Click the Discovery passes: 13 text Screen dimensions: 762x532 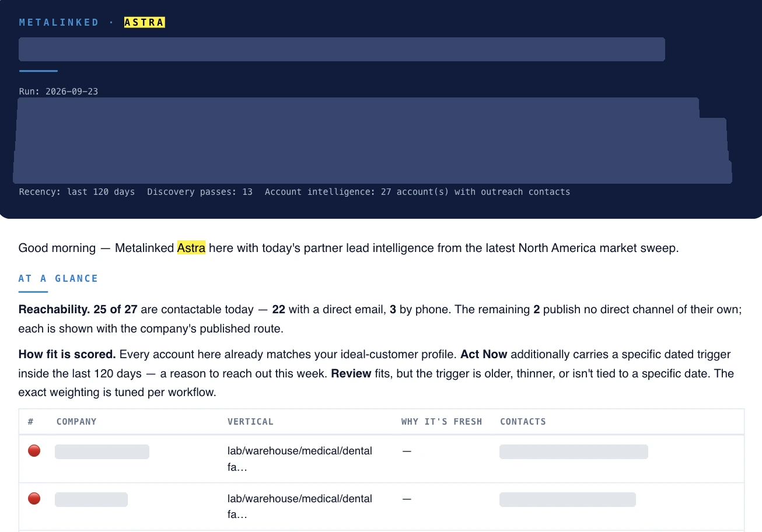[200, 192]
